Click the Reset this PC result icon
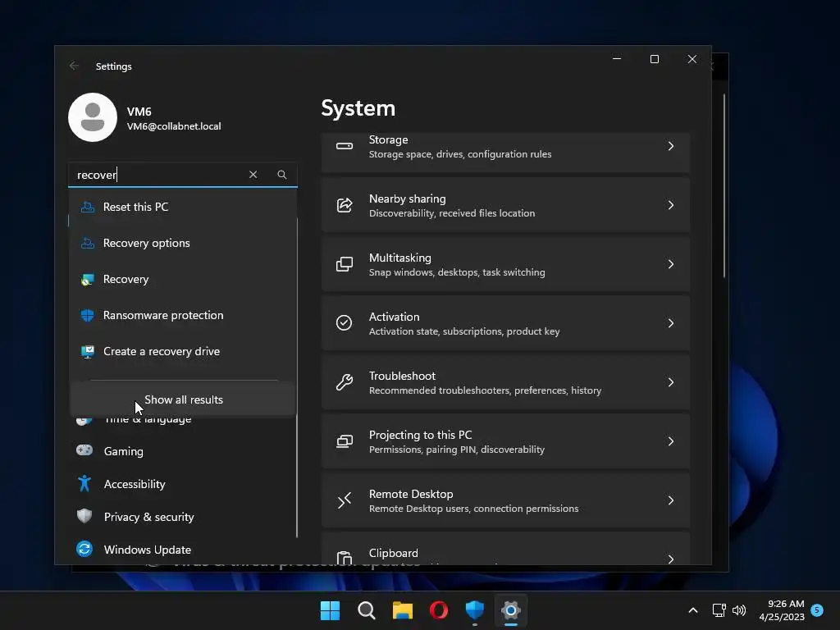This screenshot has height=630, width=840. pos(87,207)
